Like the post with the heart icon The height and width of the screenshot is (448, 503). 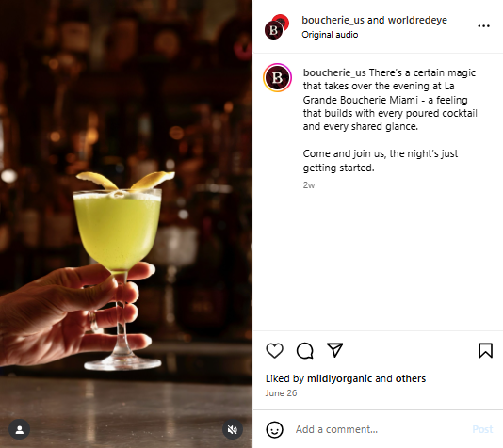click(275, 350)
